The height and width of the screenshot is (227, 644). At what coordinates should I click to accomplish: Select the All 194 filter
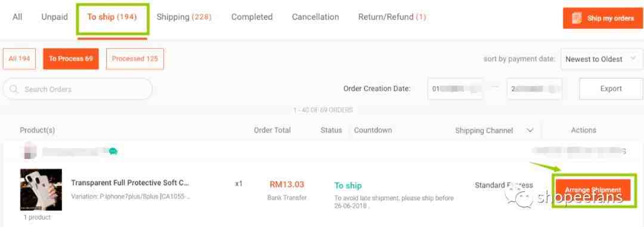(x=19, y=59)
